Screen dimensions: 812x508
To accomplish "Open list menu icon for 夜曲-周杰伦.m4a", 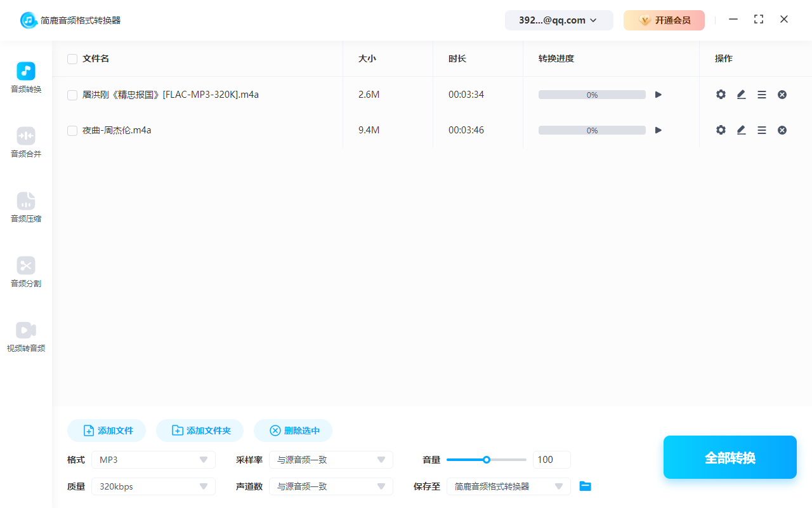I will [762, 130].
